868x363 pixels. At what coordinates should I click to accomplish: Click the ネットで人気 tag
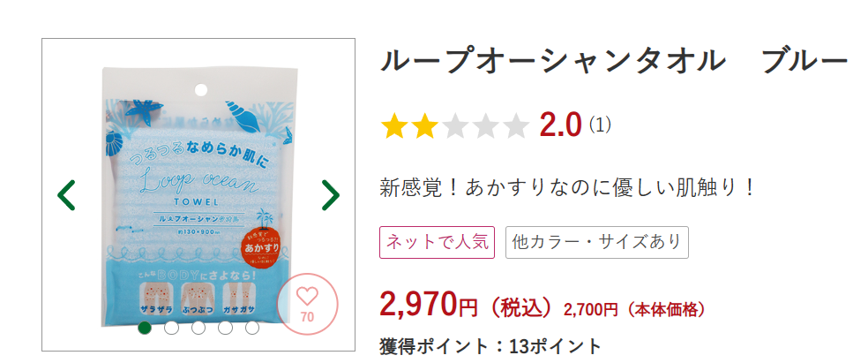pos(437,242)
